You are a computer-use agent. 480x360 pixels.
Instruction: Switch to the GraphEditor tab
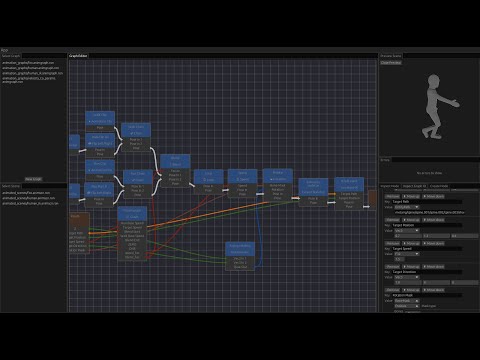(78, 56)
